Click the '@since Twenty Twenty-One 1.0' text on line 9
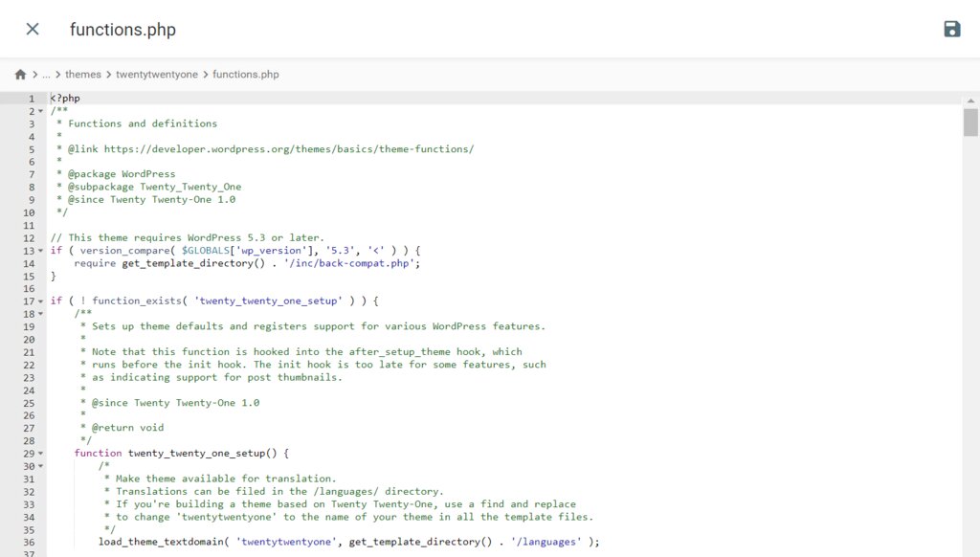This screenshot has height=557, width=980. [x=151, y=199]
